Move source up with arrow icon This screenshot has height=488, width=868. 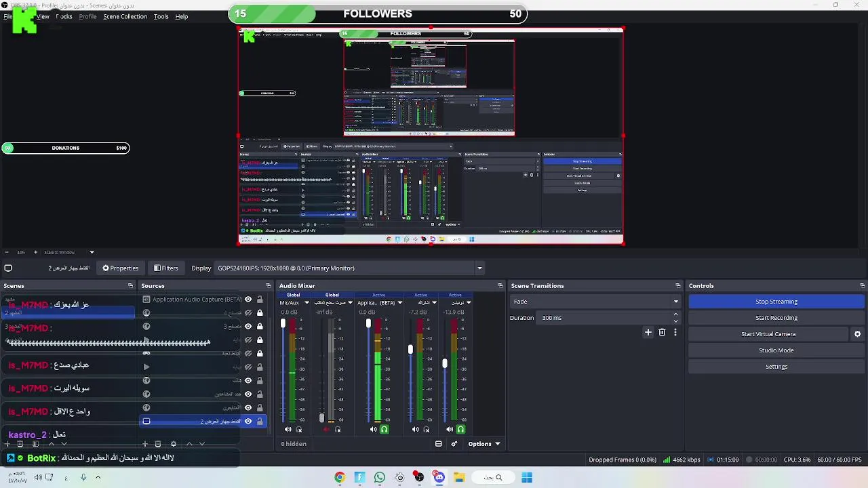tap(189, 444)
